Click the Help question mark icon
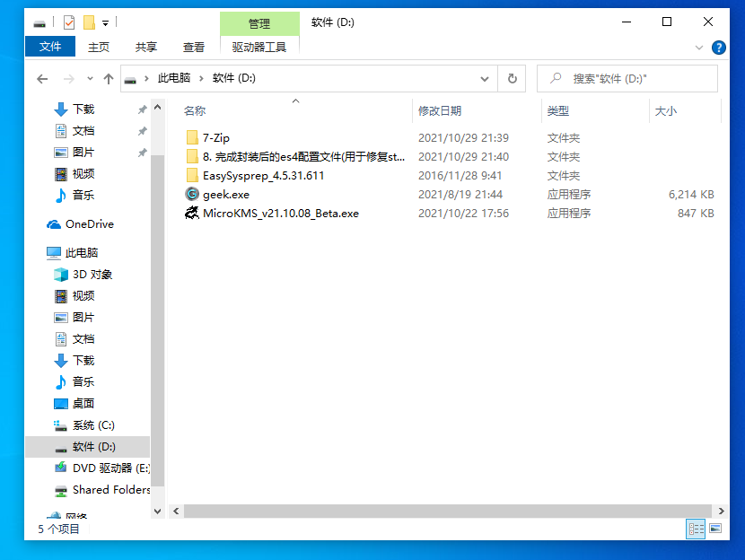 click(x=718, y=48)
